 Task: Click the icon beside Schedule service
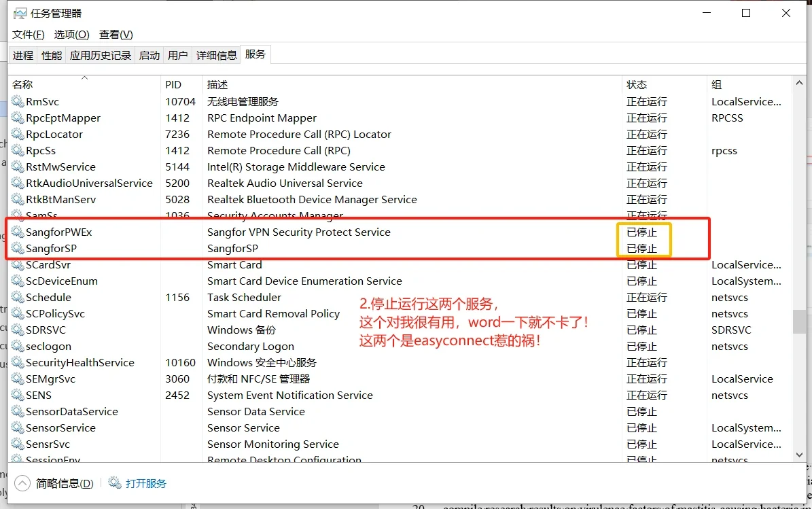click(x=18, y=297)
